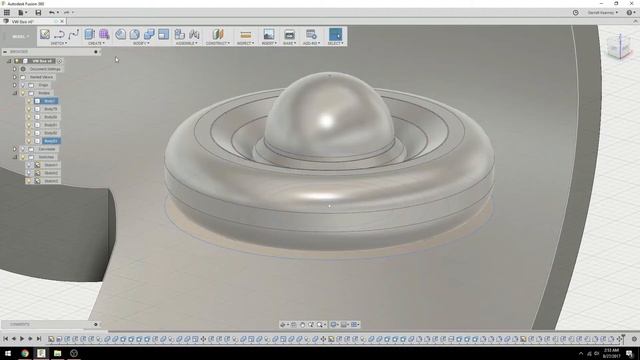Viewport: 640px width, 360px height.
Task: Open the job status clock icon
Action: click(576, 13)
